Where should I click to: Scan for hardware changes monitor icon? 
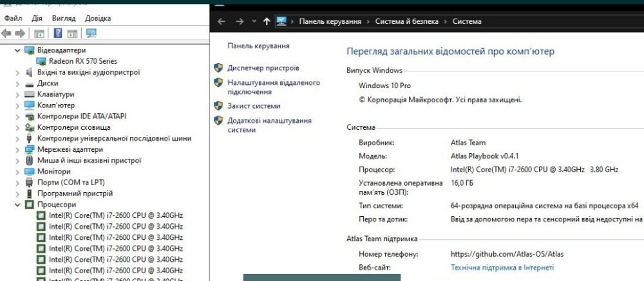click(91, 33)
